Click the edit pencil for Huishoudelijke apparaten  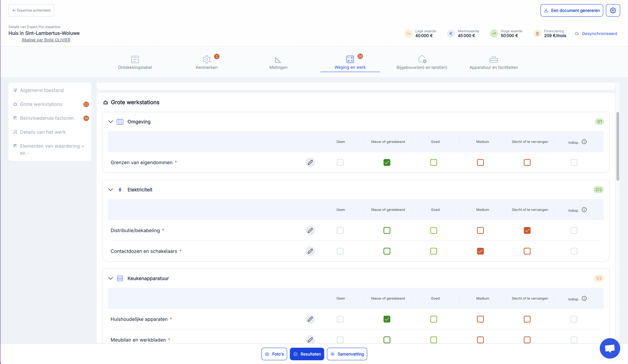(x=310, y=319)
